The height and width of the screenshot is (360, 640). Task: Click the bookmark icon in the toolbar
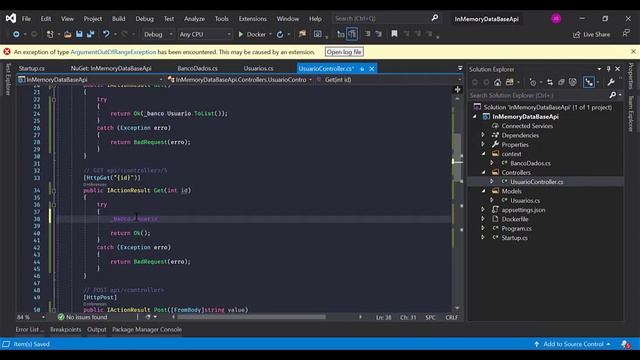coord(394,34)
